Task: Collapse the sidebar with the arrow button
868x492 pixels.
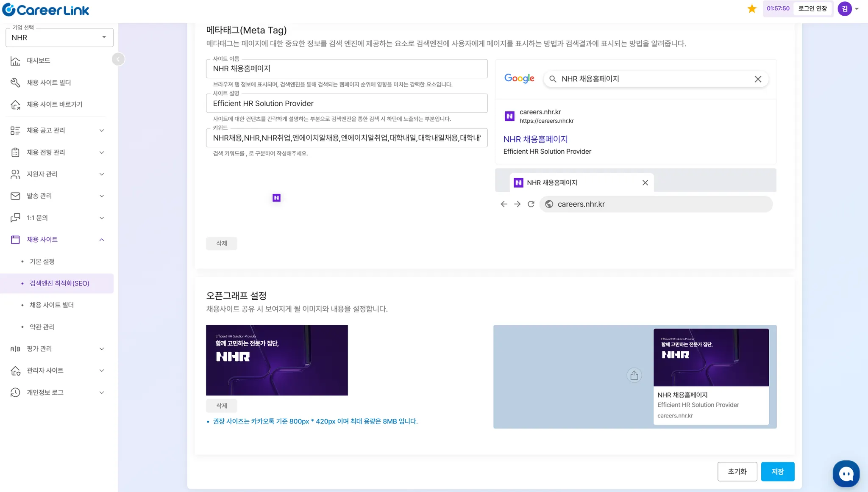Action: point(118,59)
